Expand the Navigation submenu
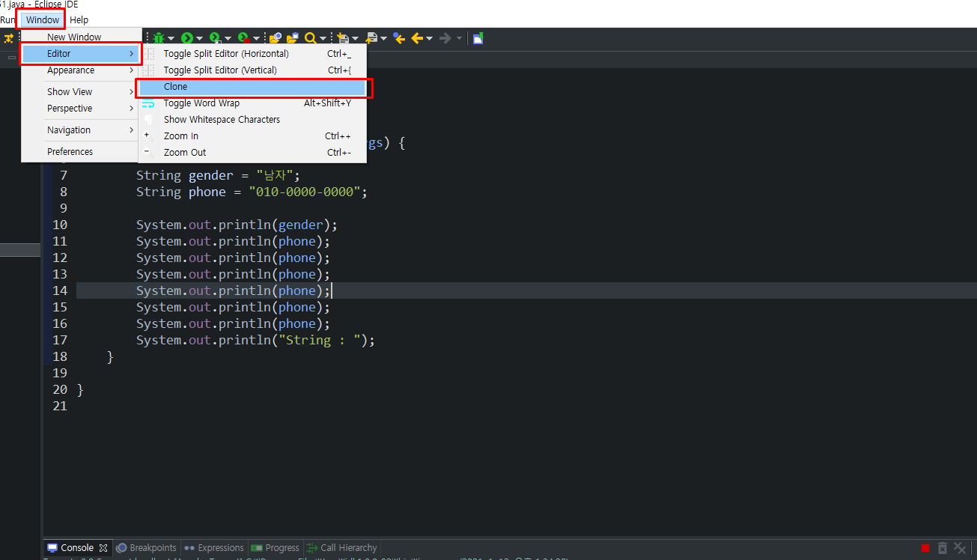 pos(81,130)
